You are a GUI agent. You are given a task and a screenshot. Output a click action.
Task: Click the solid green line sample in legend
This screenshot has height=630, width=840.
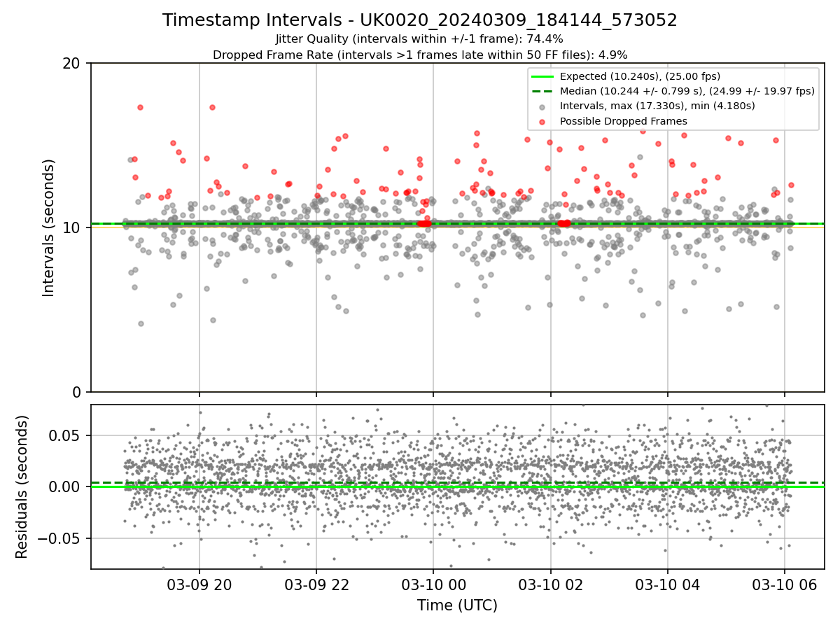pos(542,77)
